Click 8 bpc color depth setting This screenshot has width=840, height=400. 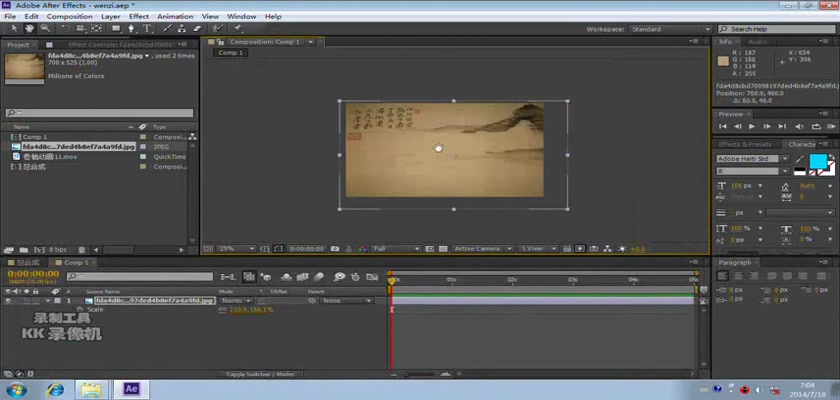pyautogui.click(x=58, y=250)
